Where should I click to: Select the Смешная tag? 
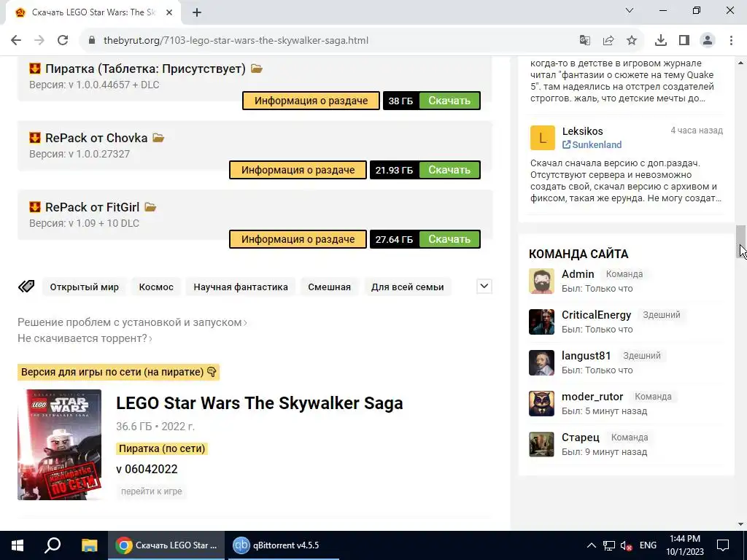pos(329,287)
